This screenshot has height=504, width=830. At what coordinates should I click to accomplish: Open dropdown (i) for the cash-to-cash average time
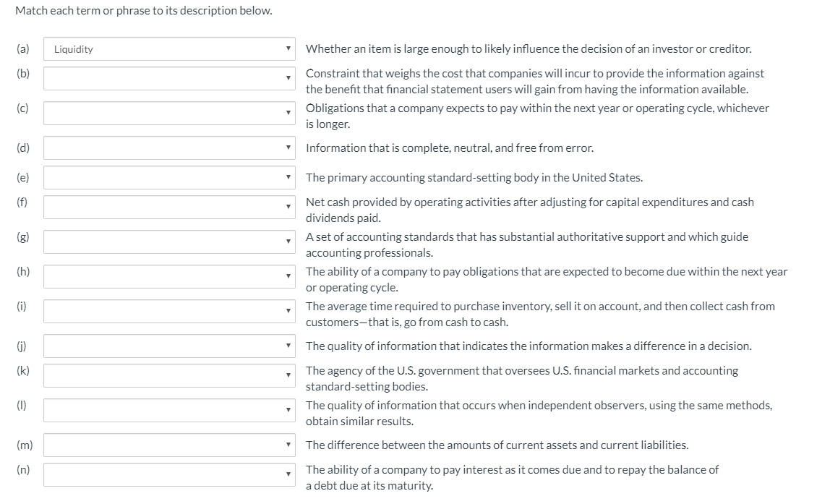pos(169,311)
